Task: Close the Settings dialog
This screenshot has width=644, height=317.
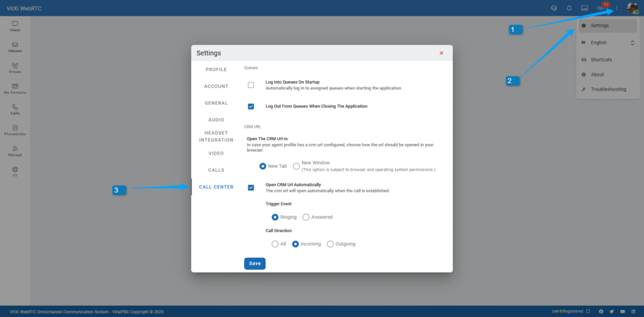Action: [441, 53]
